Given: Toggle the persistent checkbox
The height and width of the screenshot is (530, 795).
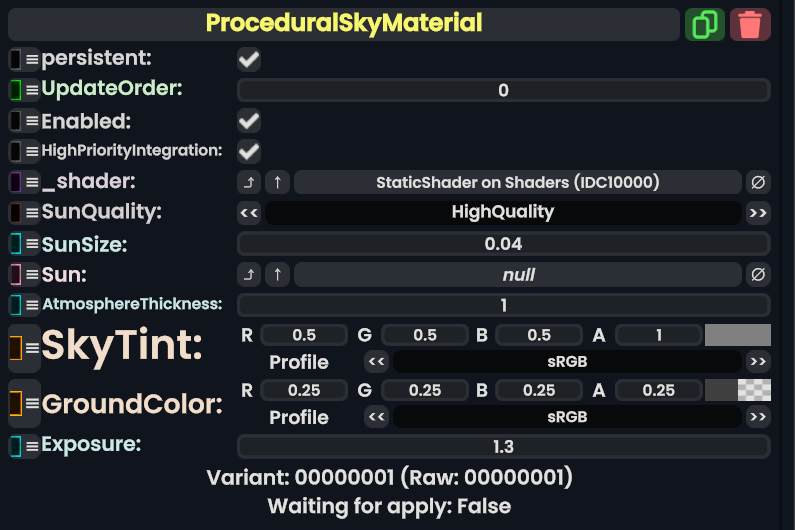Looking at the screenshot, I should pos(249,60).
